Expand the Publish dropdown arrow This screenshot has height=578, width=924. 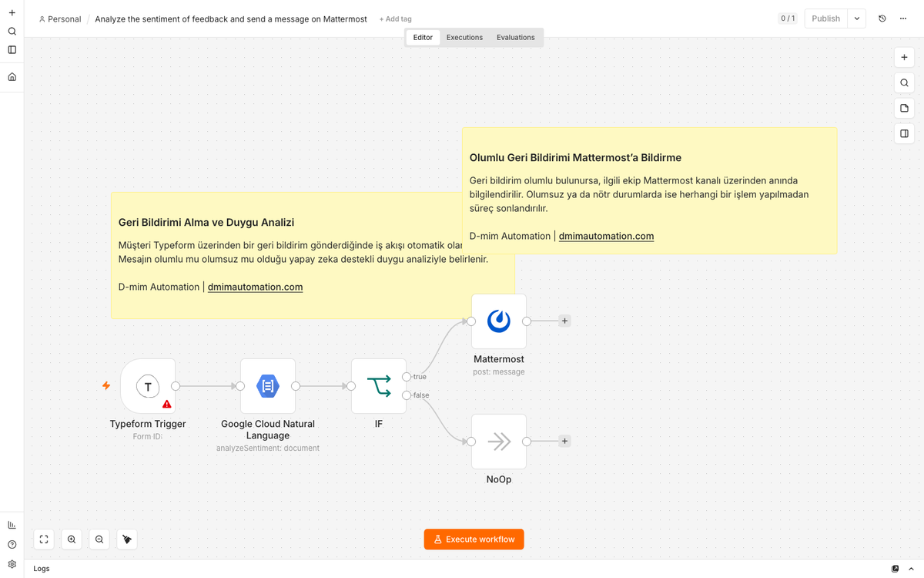click(856, 18)
